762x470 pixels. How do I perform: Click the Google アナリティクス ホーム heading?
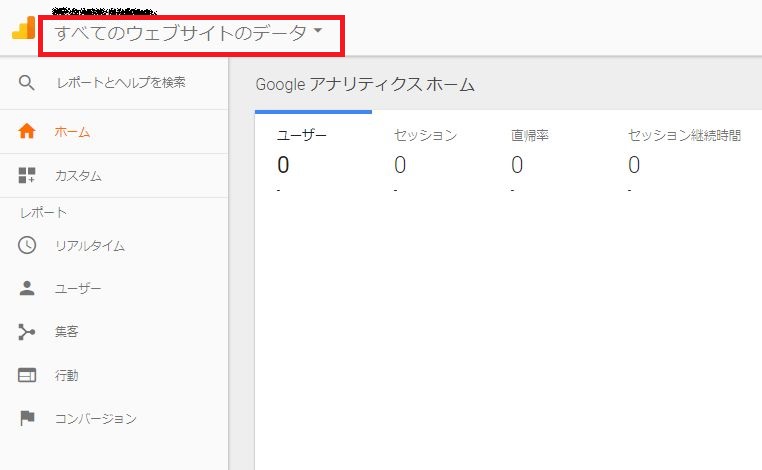365,85
